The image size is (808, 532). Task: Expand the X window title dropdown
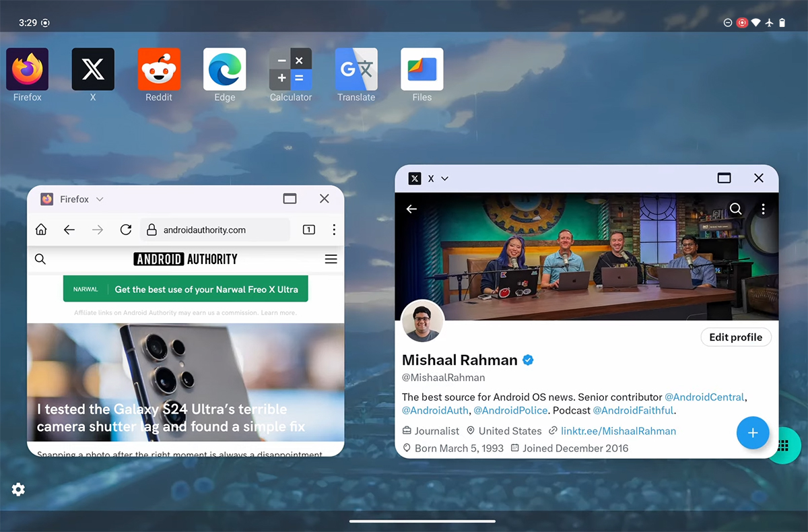[x=444, y=178]
